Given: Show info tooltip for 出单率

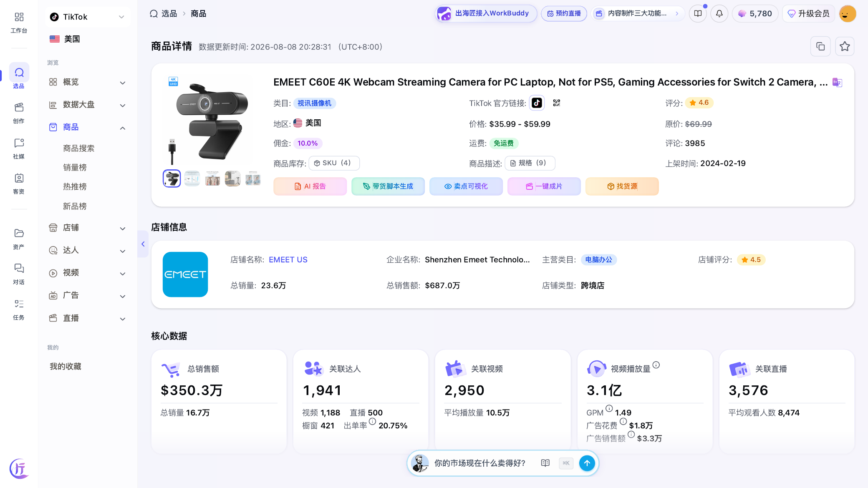Looking at the screenshot, I should coord(372,421).
